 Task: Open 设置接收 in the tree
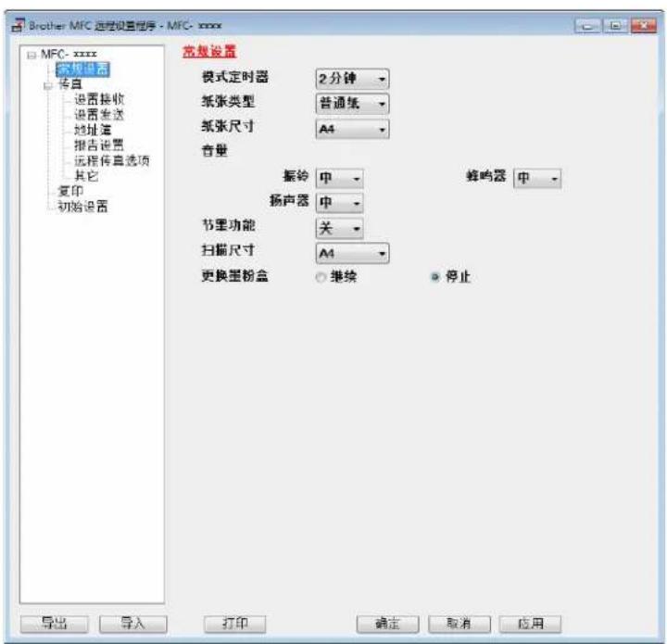(x=99, y=99)
